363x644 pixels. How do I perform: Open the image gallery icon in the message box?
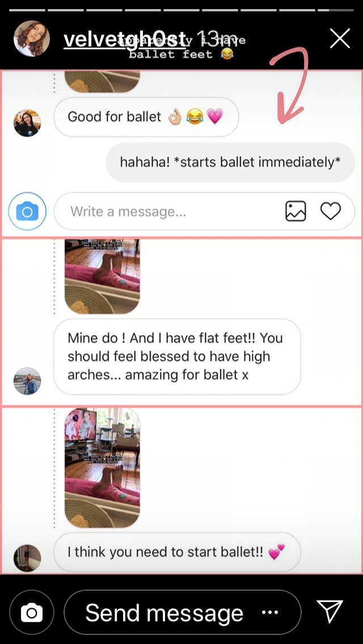pyautogui.click(x=296, y=211)
